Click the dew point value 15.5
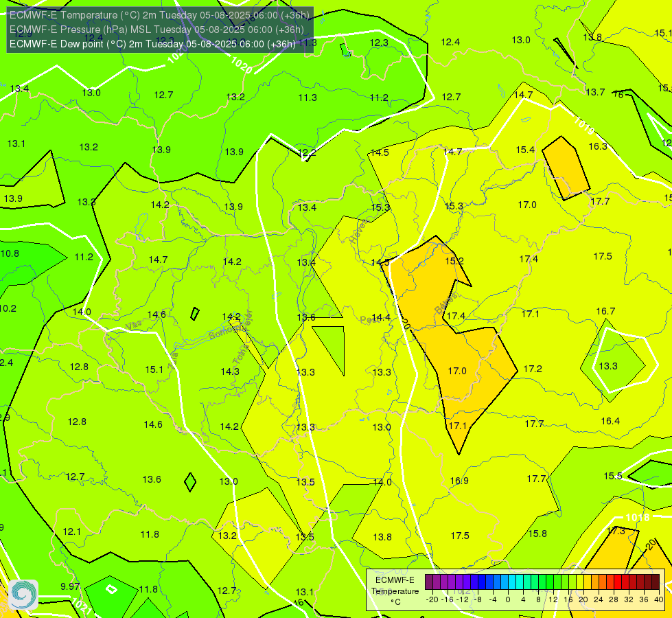The width and height of the screenshot is (672, 618). point(613,476)
